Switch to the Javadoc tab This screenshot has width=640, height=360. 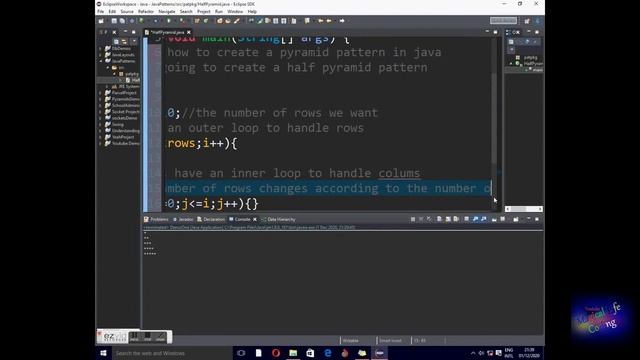pyautogui.click(x=183, y=220)
